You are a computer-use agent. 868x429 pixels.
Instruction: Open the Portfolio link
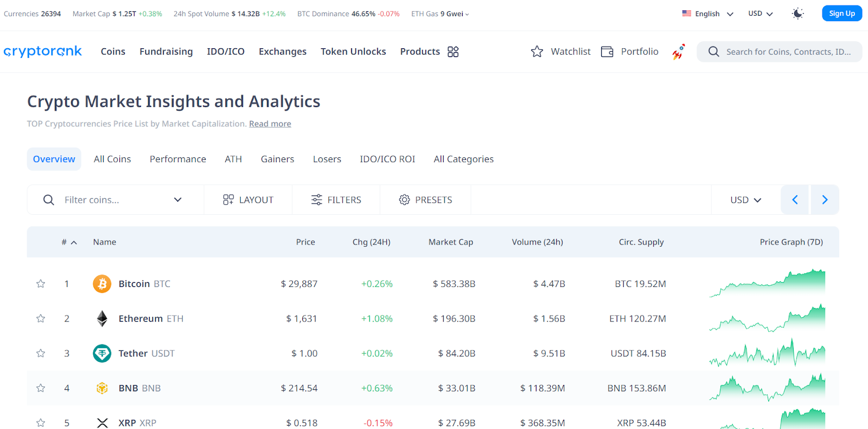point(629,52)
